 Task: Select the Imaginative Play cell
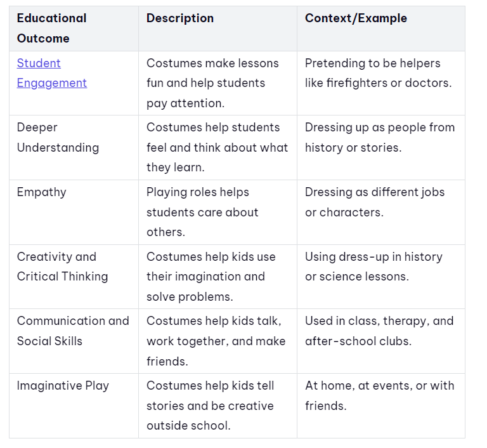click(74, 405)
